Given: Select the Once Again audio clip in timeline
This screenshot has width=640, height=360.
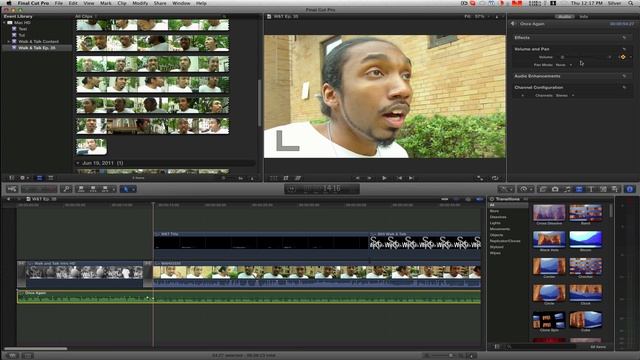Looking at the screenshot, I should click(249, 297).
